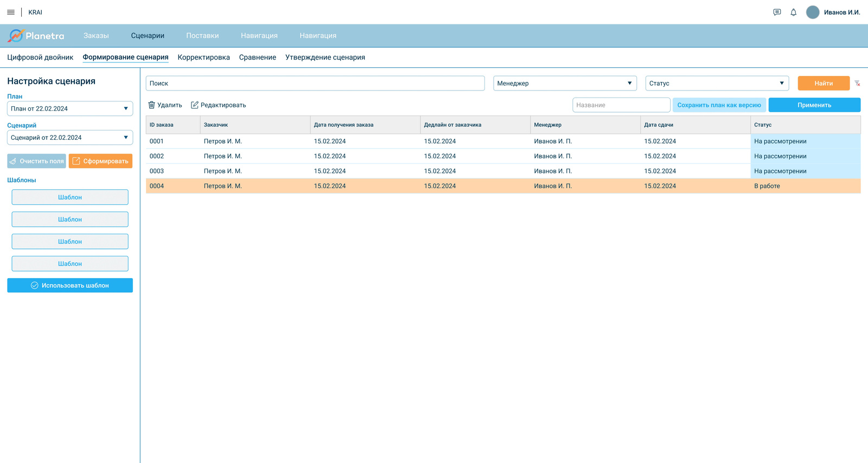Image resolution: width=868 pixels, height=463 pixels.
Task: Click the KRAI label in top bar
Action: click(x=35, y=12)
